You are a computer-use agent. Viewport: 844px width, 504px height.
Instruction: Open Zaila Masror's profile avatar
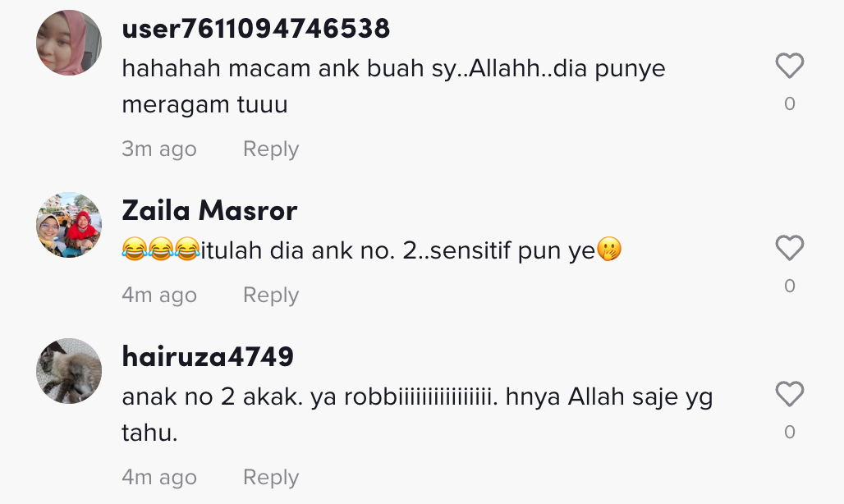tap(69, 225)
